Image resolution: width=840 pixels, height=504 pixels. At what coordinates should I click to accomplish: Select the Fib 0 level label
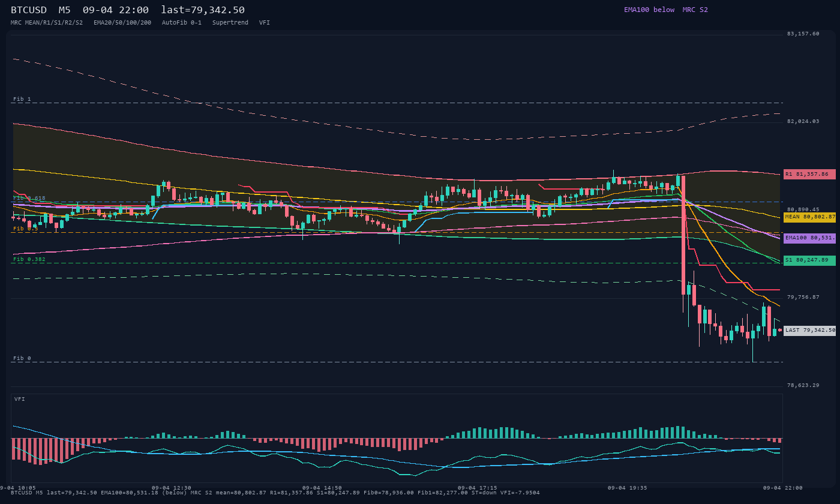(x=22, y=358)
